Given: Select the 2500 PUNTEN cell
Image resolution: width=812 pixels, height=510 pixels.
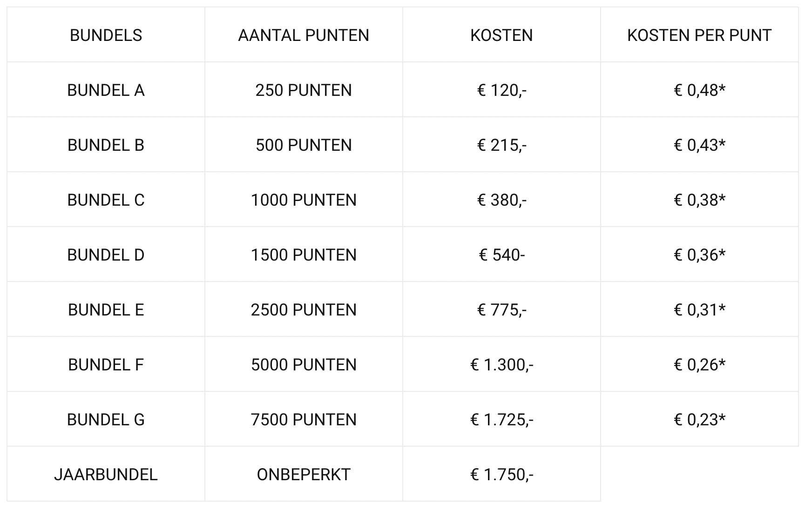Looking at the screenshot, I should 304,309.
